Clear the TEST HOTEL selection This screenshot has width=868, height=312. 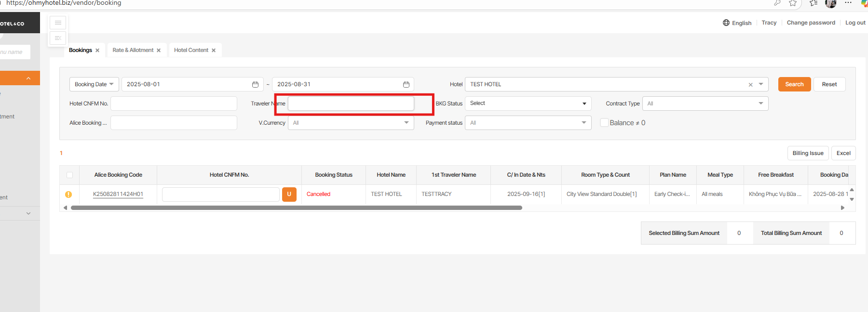[750, 85]
